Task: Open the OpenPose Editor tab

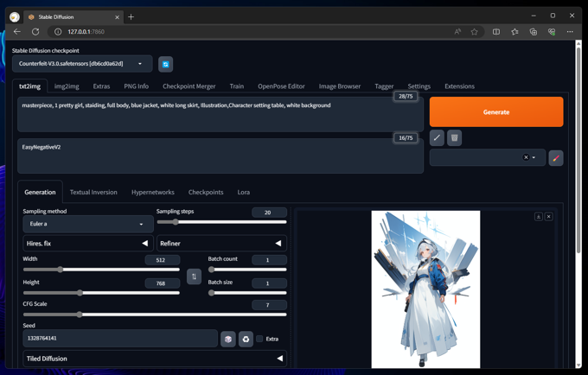Action: [x=281, y=86]
